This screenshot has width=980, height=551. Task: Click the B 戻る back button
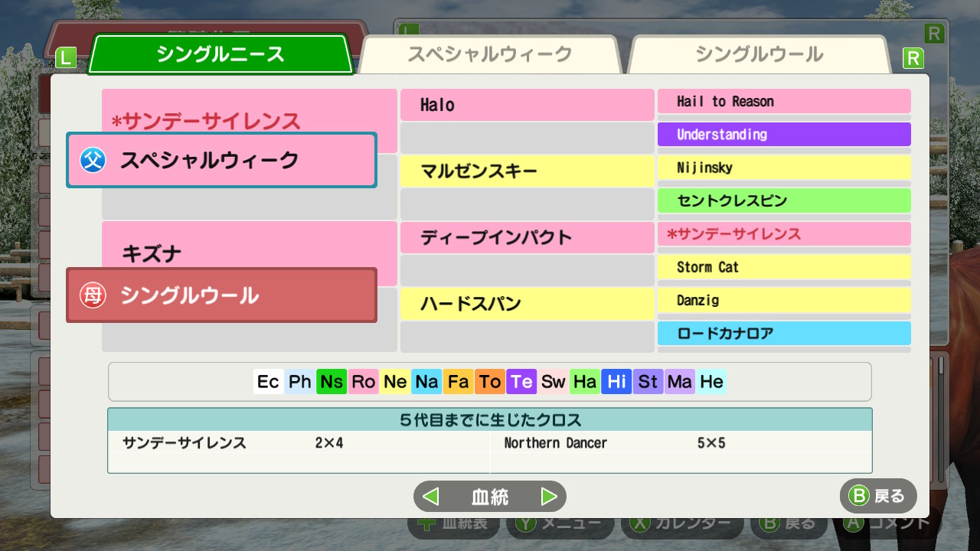[878, 496]
